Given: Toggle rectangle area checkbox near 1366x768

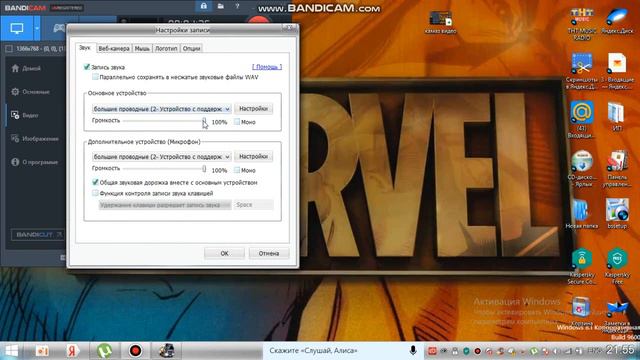Looking at the screenshot, I should click(9, 49).
